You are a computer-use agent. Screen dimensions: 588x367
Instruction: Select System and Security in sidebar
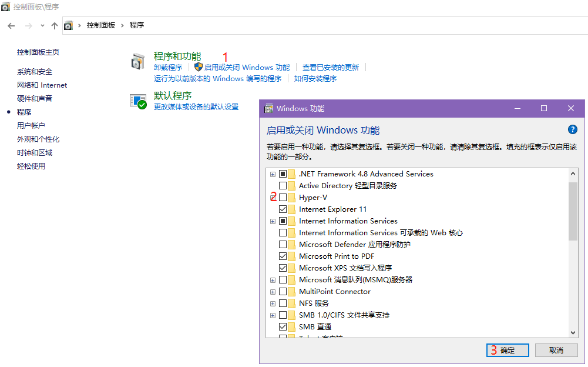pos(35,72)
